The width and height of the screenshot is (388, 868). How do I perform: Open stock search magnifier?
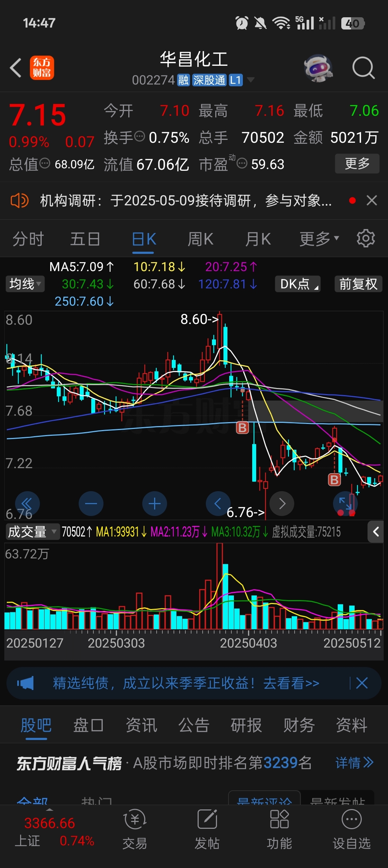(363, 68)
